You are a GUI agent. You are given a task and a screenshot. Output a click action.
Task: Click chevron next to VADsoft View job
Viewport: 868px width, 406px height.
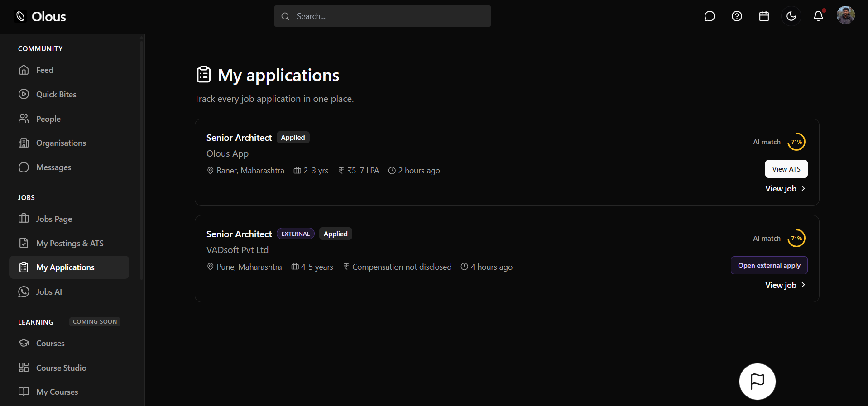click(x=803, y=285)
